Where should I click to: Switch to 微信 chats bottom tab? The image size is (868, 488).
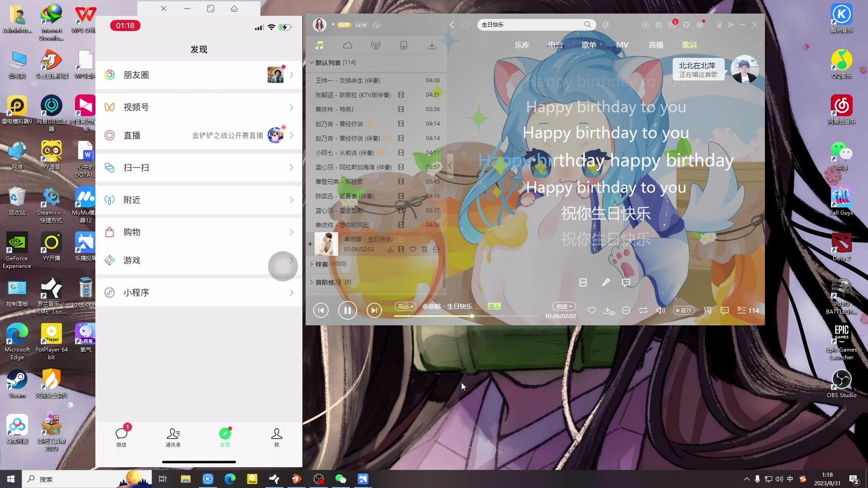[122, 436]
